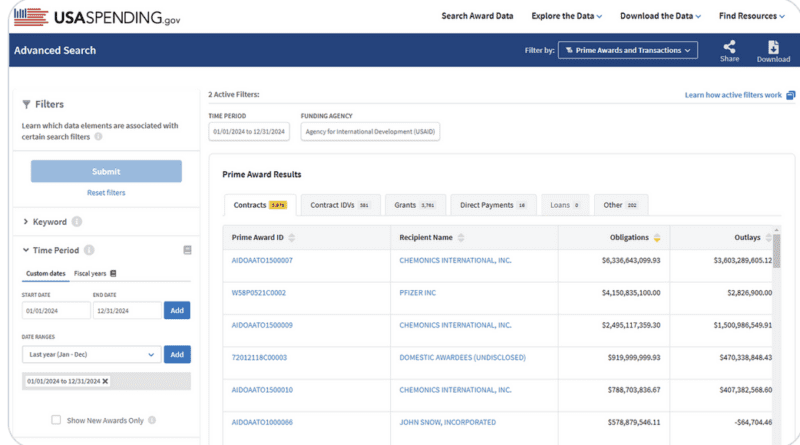Click the filter funnel icon beside Filters
Viewport: 800px width, 445px height.
(x=26, y=104)
